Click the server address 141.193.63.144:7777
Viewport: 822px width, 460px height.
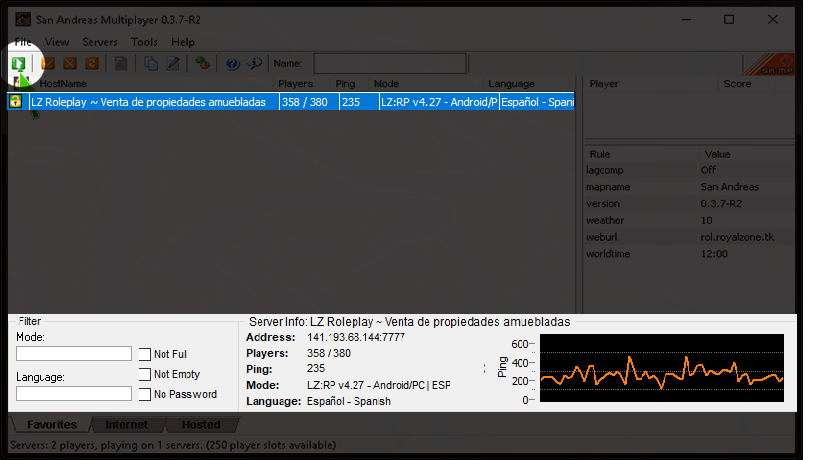[x=356, y=337]
